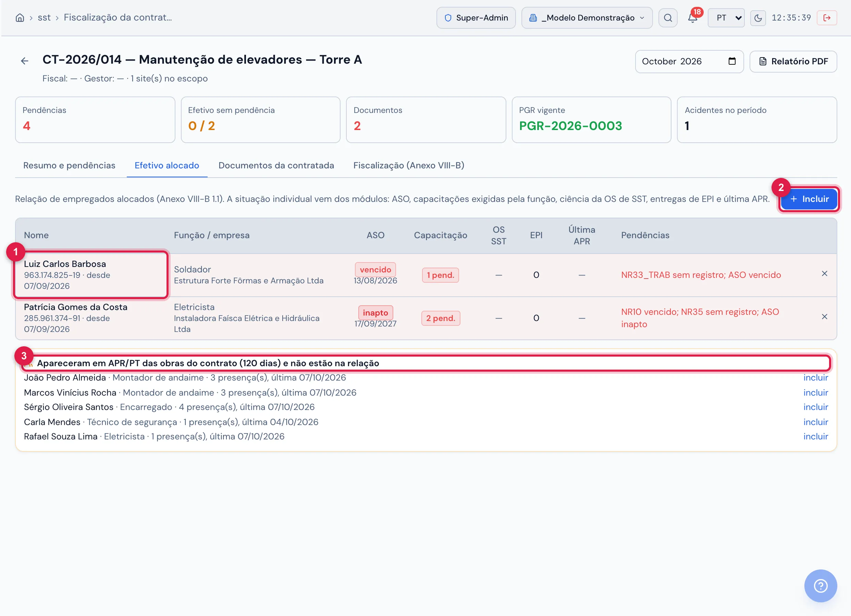Open the floating help question mark button
The width and height of the screenshot is (851, 616).
pyautogui.click(x=820, y=586)
